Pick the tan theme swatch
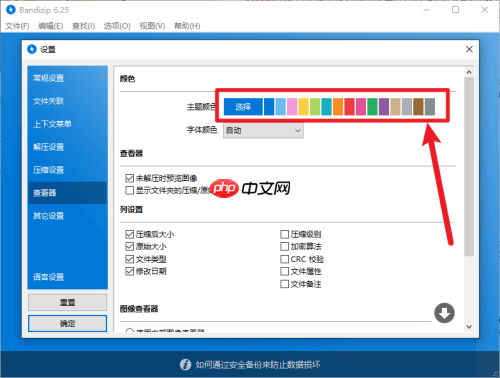 click(395, 107)
